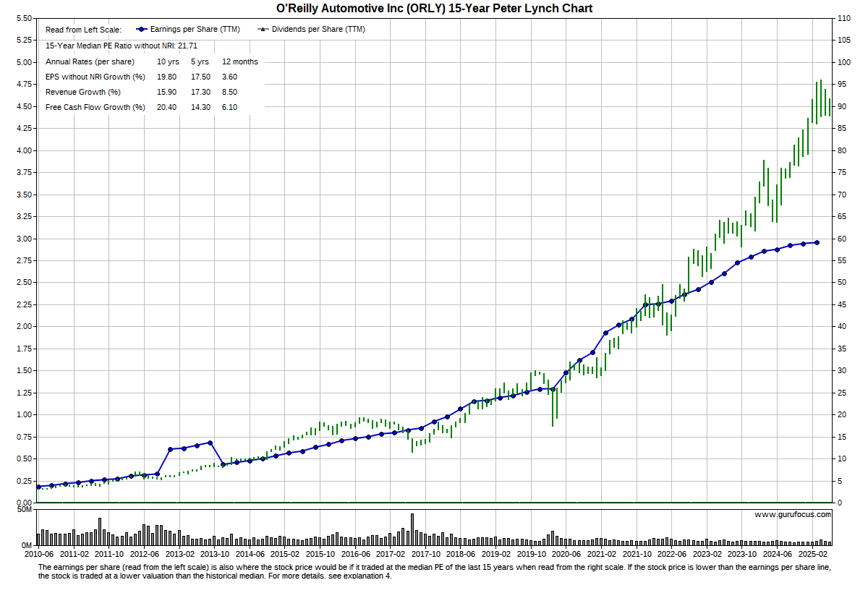
Task: Click the "Revenue Growth (%)" row label
Action: click(x=83, y=92)
